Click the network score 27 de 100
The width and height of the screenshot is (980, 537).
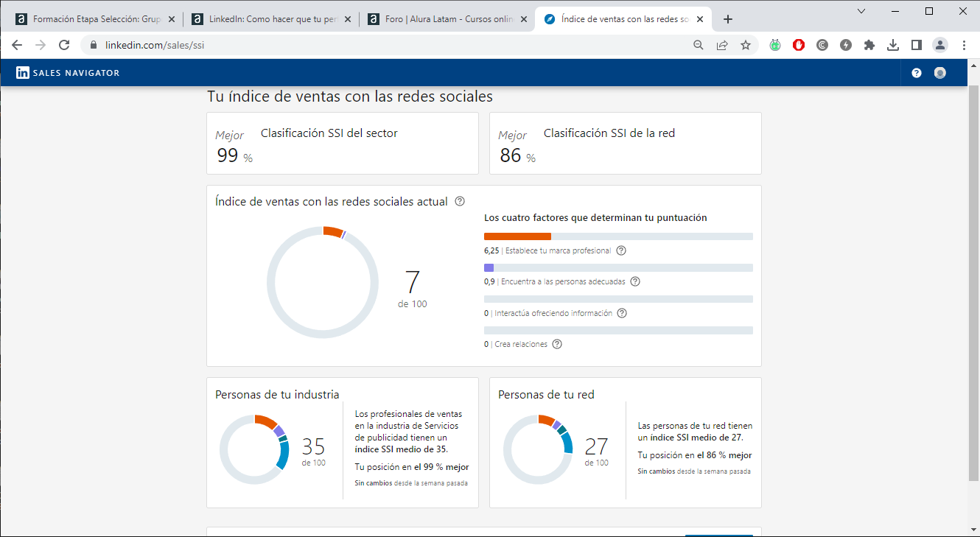point(597,452)
